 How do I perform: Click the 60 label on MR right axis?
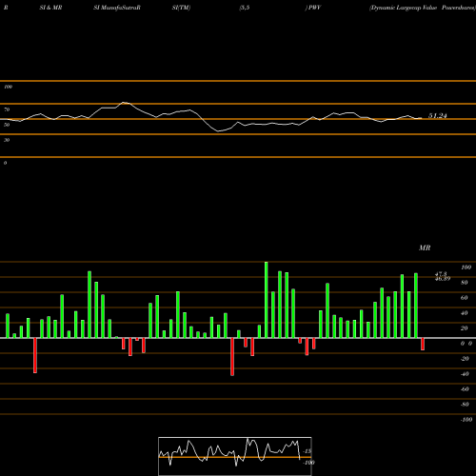point(465,298)
